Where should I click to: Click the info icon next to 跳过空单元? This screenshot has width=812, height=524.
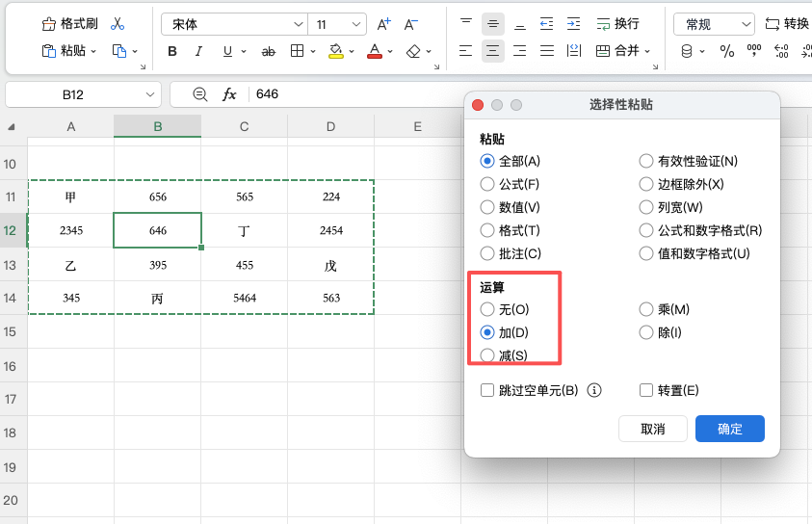594,390
